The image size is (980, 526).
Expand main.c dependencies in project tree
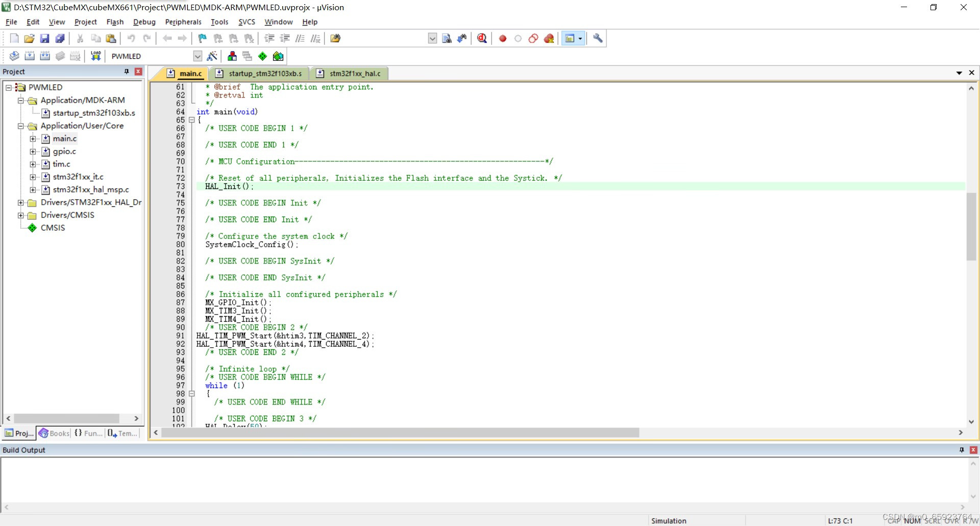click(33, 138)
